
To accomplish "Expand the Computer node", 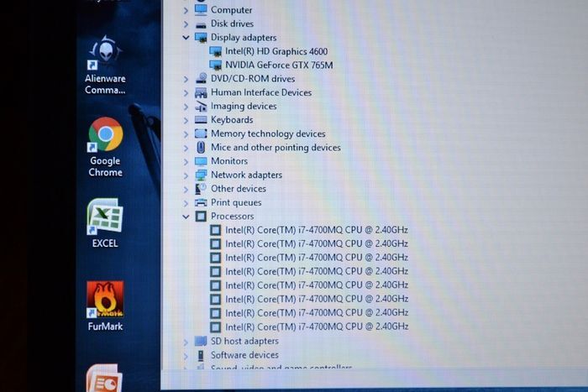I will pyautogui.click(x=186, y=11).
